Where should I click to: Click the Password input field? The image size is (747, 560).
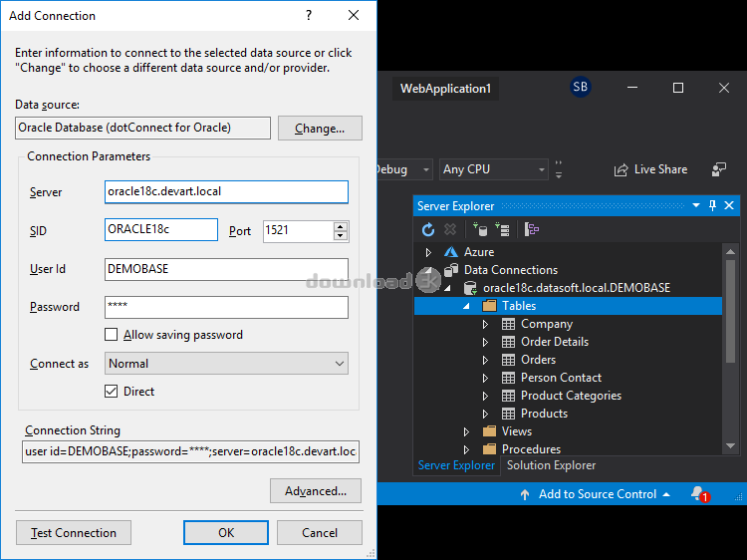[x=226, y=307]
